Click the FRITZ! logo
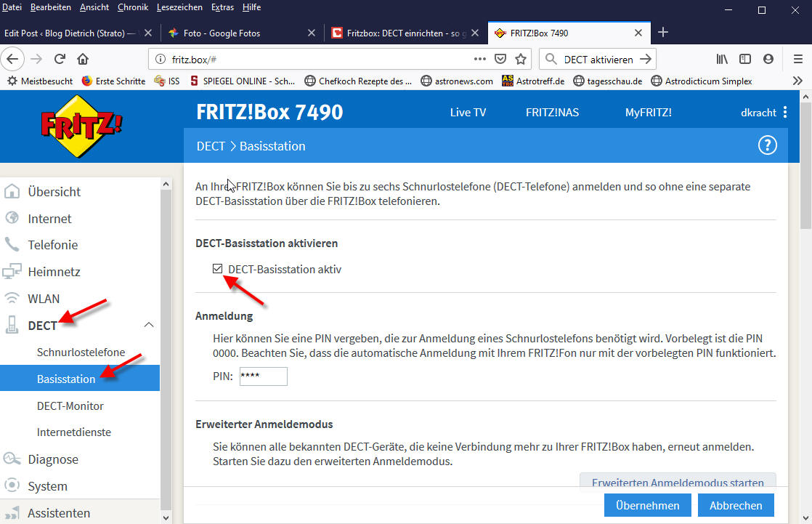The height and width of the screenshot is (524, 812). tap(81, 126)
